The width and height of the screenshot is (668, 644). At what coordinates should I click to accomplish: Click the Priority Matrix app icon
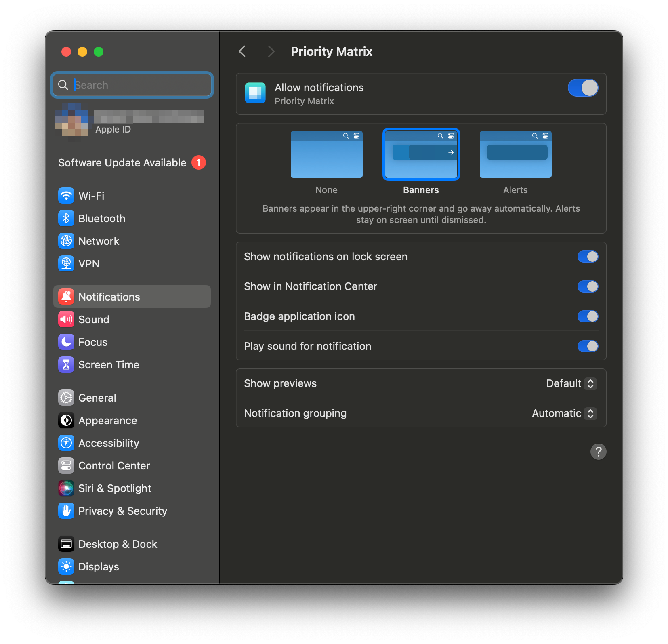(x=255, y=94)
